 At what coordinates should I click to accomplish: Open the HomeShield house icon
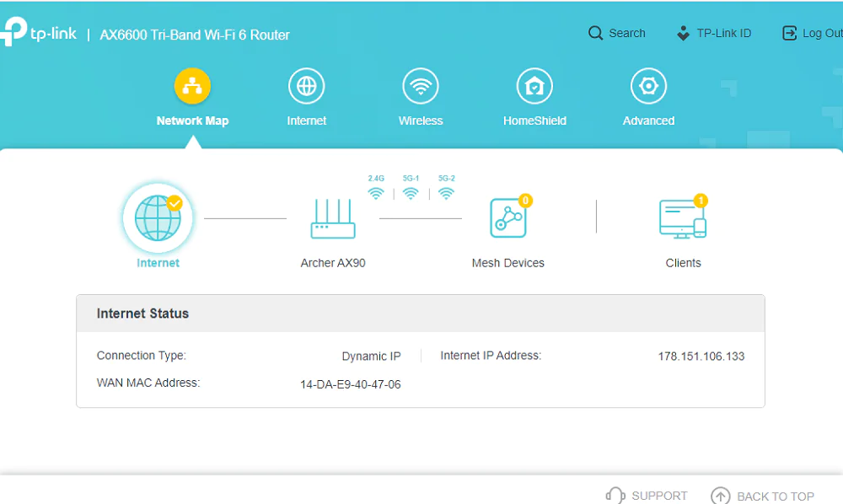534,86
